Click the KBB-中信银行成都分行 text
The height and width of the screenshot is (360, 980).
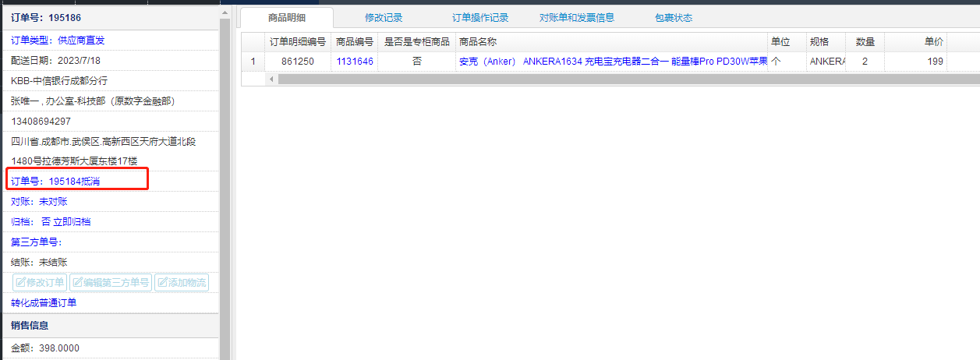pos(59,79)
